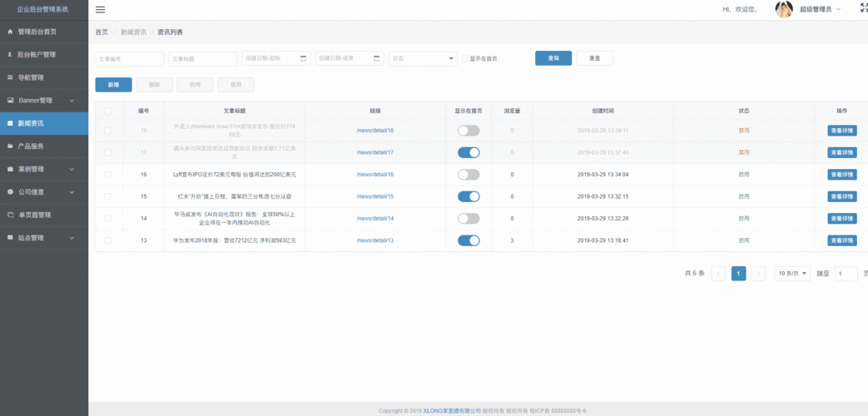The image size is (868, 416).
Task: Focus the 文章标题 input field
Action: (x=202, y=58)
